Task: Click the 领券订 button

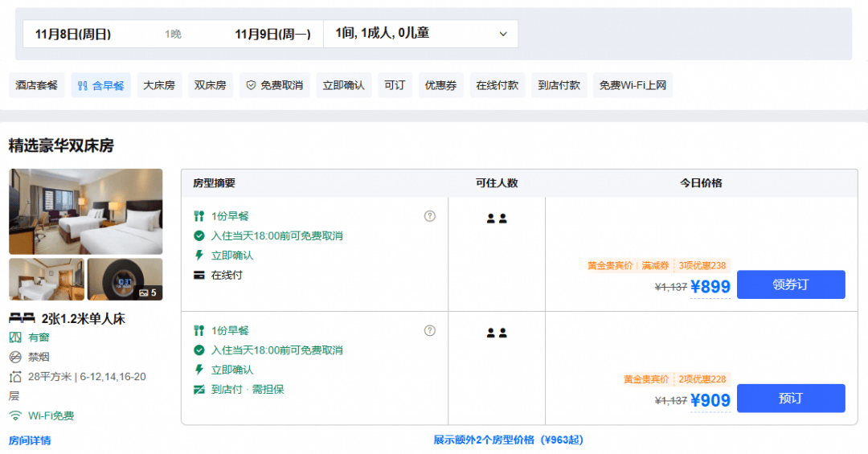Action: 791,284
